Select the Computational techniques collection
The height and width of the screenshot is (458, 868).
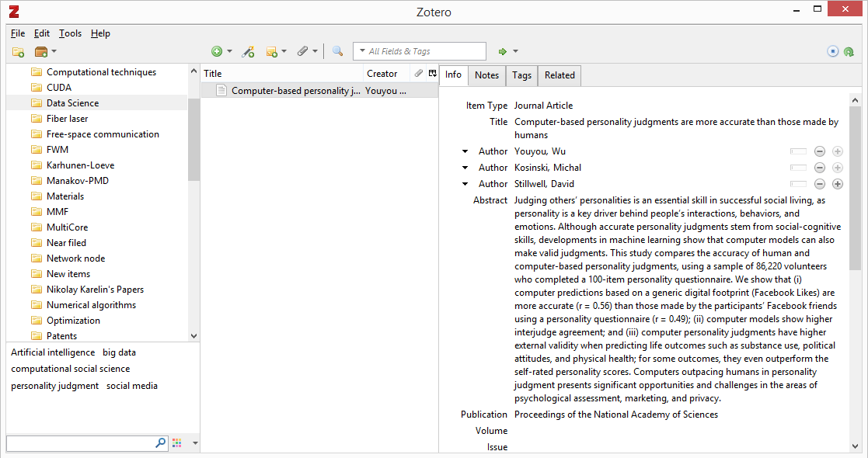pos(101,72)
